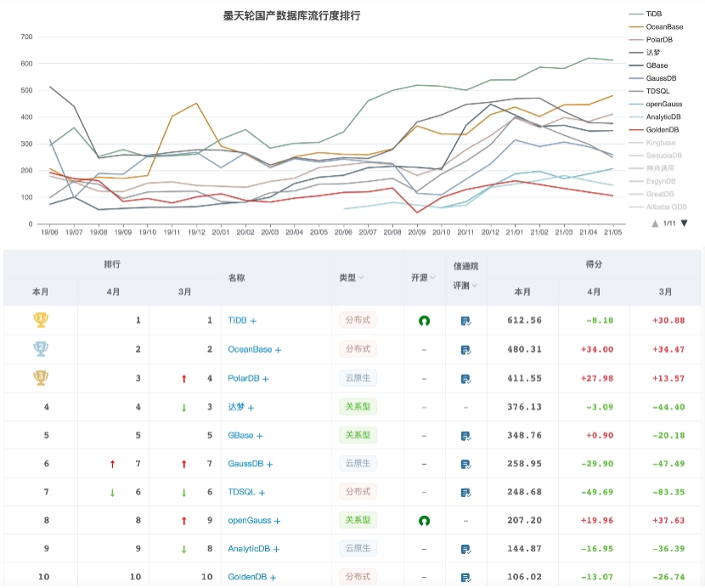Click TiDB's 分布式 type tag
This screenshot has width=705, height=588.
(358, 319)
